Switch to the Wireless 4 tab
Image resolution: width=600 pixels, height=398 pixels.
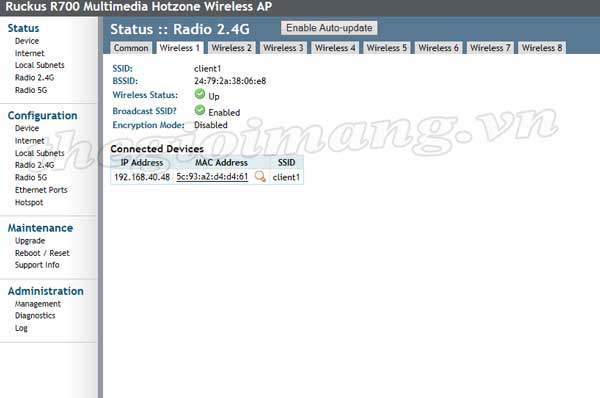[335, 48]
